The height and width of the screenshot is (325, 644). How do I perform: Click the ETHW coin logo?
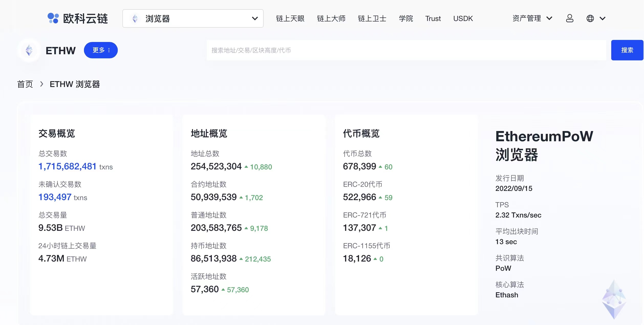pyautogui.click(x=29, y=50)
